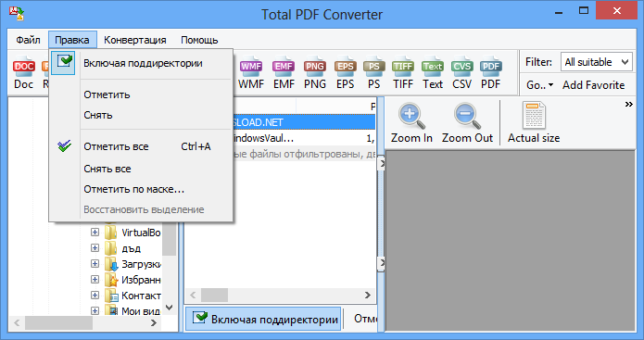Expand the дъд tree node
Viewport: 644px width, 340px height.
pos(95,248)
